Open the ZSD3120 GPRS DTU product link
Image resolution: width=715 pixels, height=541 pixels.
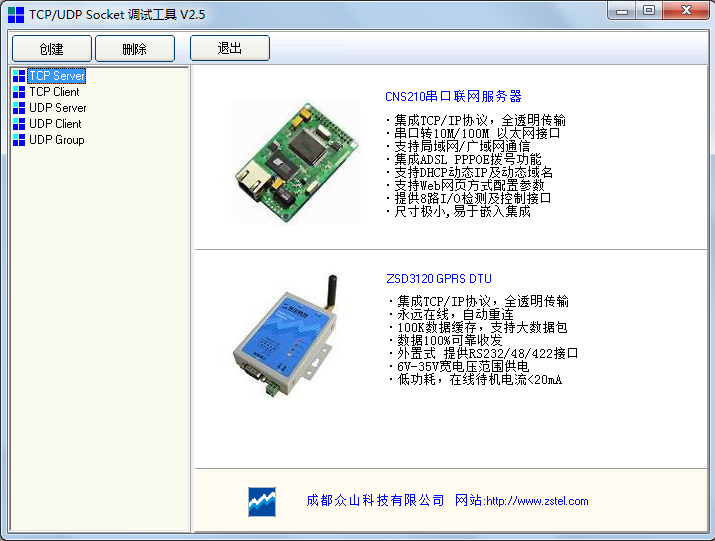439,278
